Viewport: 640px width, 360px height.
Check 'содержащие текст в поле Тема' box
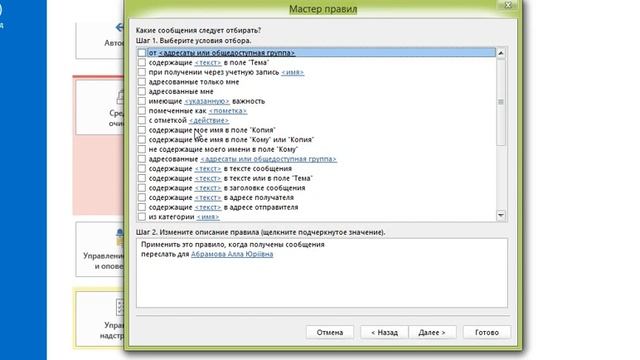pos(142,62)
